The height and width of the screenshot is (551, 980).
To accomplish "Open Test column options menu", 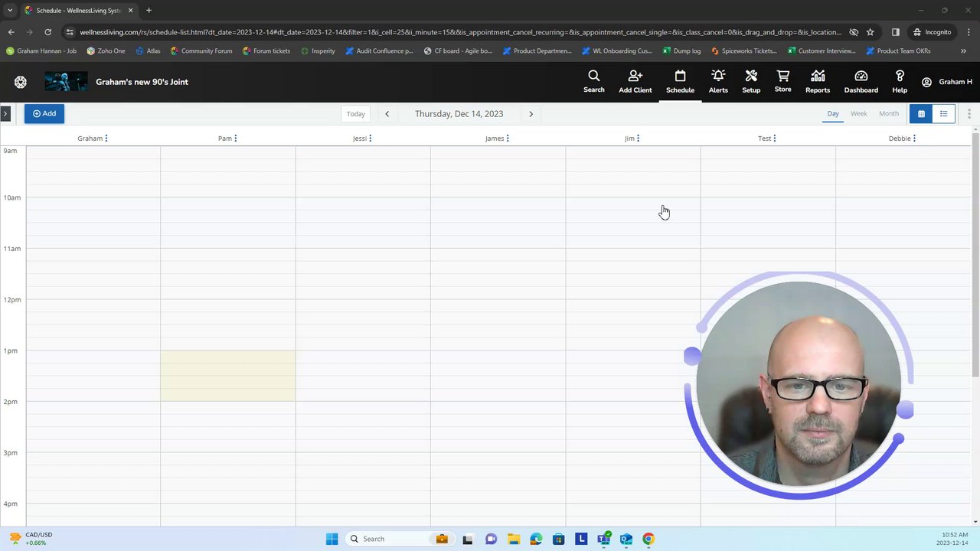I will pyautogui.click(x=775, y=139).
